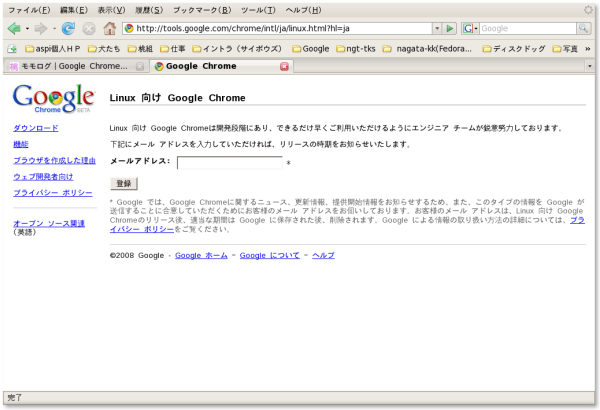Open ツール(T) menu
Screen dimensions: 600x410
pyautogui.click(x=258, y=10)
